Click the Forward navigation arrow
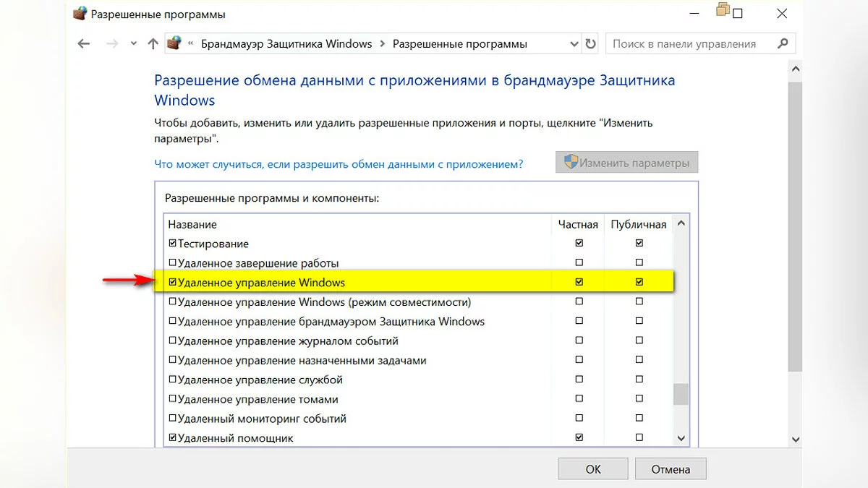Viewport: 868px width, 488px height. pyautogui.click(x=111, y=43)
